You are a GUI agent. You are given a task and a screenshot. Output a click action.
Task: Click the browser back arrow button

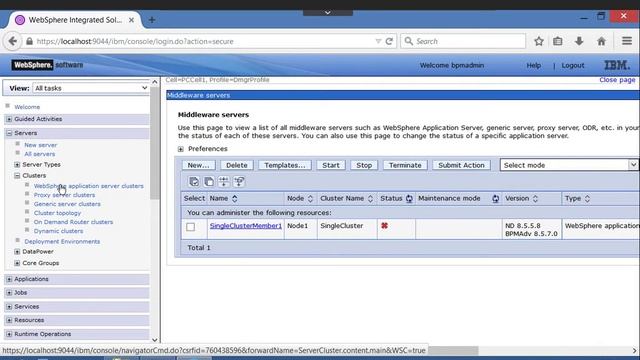coord(13,41)
